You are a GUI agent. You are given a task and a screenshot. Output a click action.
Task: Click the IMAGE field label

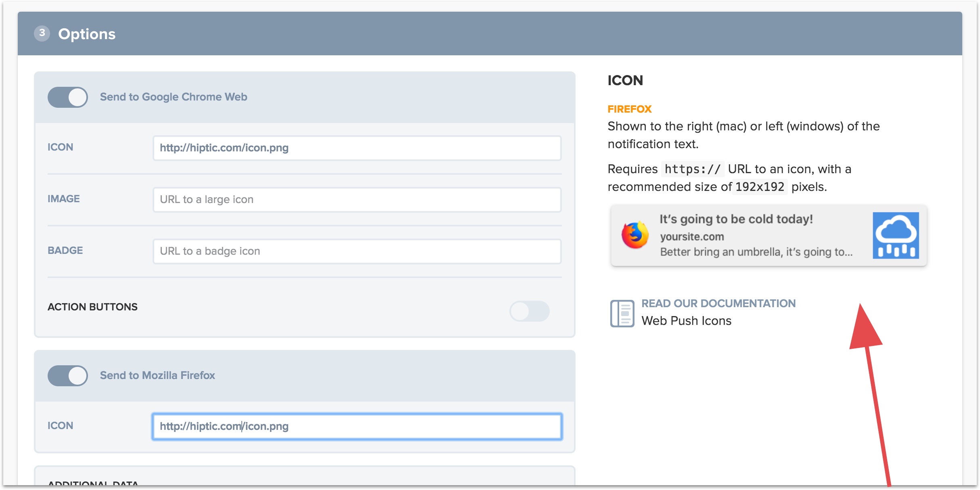pyautogui.click(x=64, y=199)
